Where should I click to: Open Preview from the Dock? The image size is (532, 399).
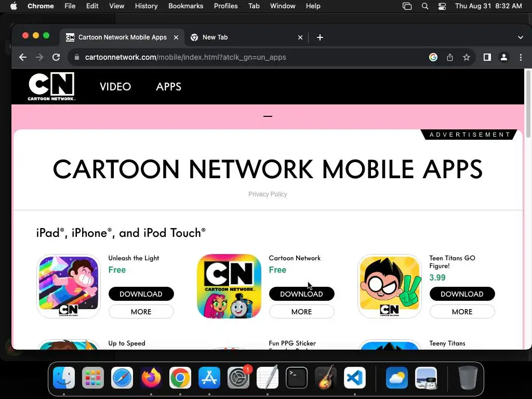(426, 378)
